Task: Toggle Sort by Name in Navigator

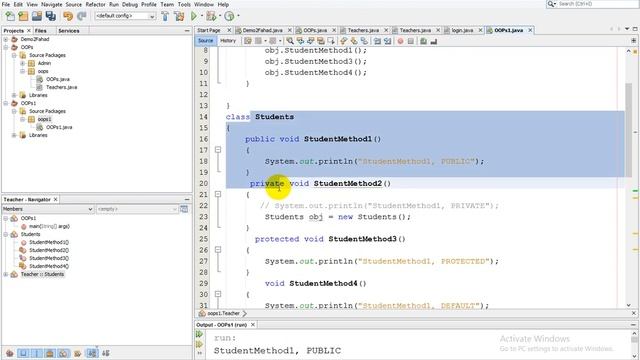Action: click(x=92, y=353)
